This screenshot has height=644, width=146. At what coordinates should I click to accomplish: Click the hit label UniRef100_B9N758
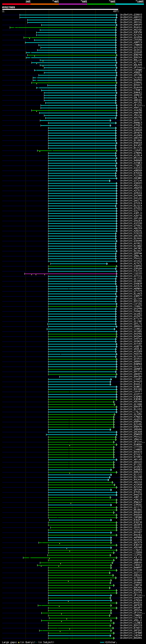tap(131, 55)
